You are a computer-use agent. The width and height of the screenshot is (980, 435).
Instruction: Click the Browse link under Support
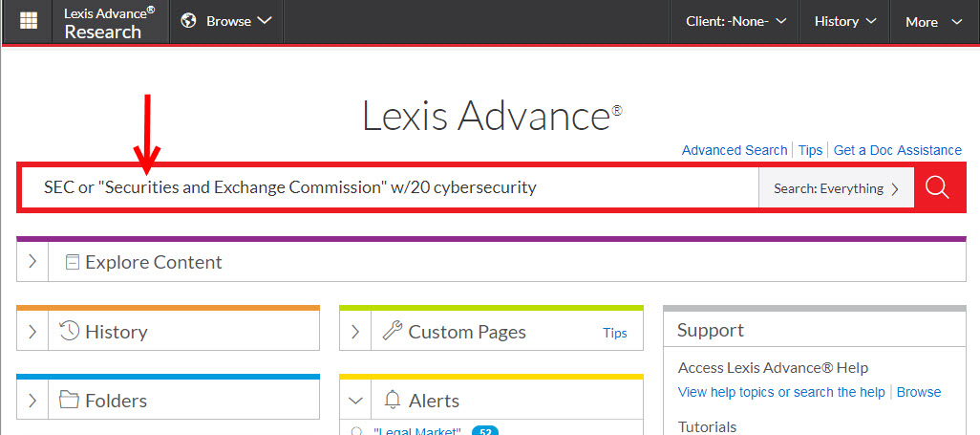pos(919,392)
